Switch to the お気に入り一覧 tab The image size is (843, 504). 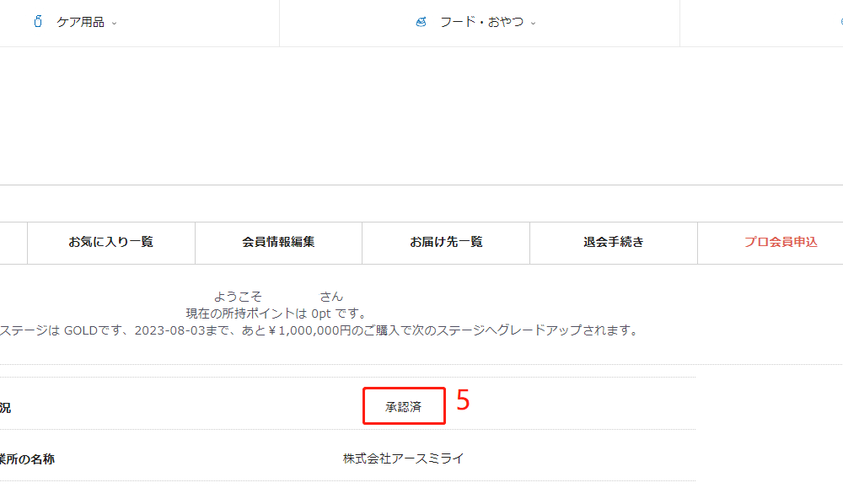click(x=110, y=243)
